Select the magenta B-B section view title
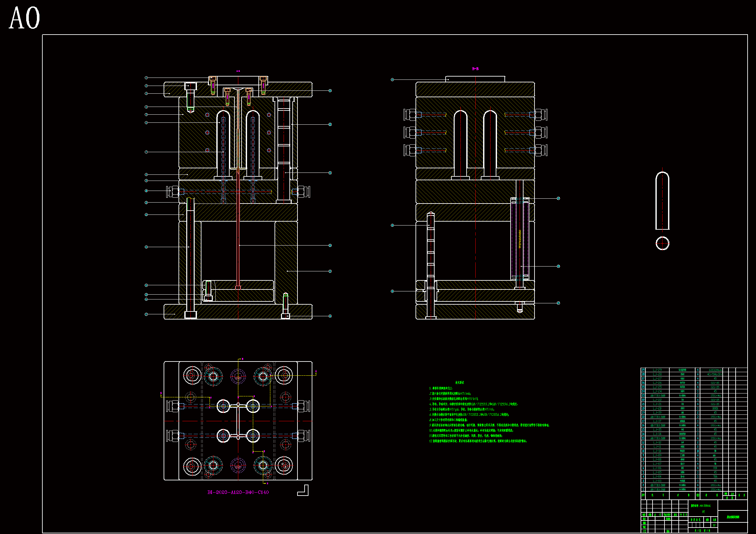Image resolution: width=756 pixels, height=534 pixels. coord(475,69)
